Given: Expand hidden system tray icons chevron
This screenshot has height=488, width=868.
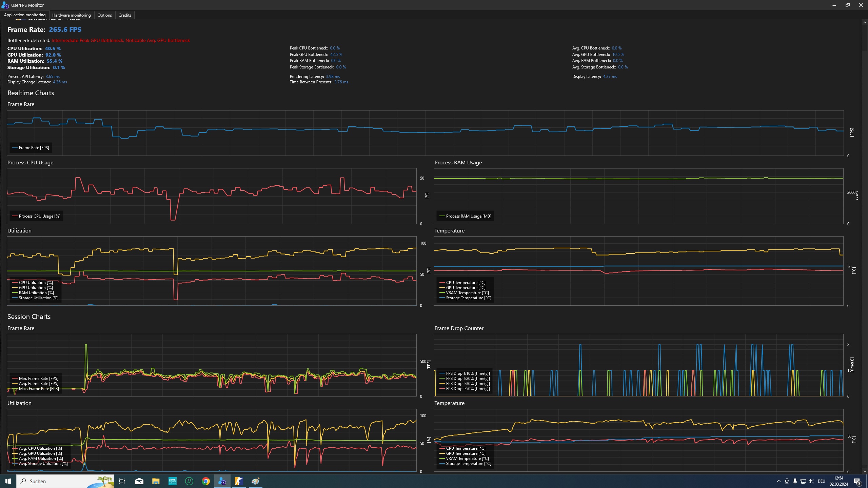Looking at the screenshot, I should pos(778,481).
